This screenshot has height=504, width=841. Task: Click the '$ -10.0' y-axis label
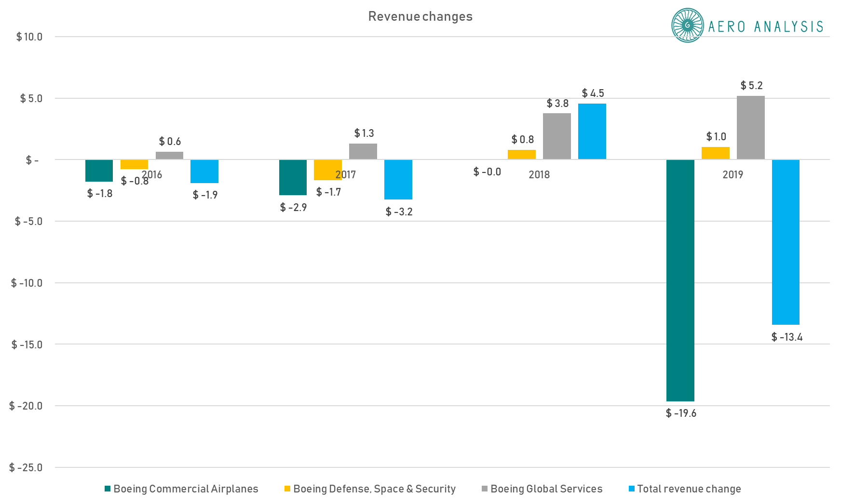click(x=27, y=283)
